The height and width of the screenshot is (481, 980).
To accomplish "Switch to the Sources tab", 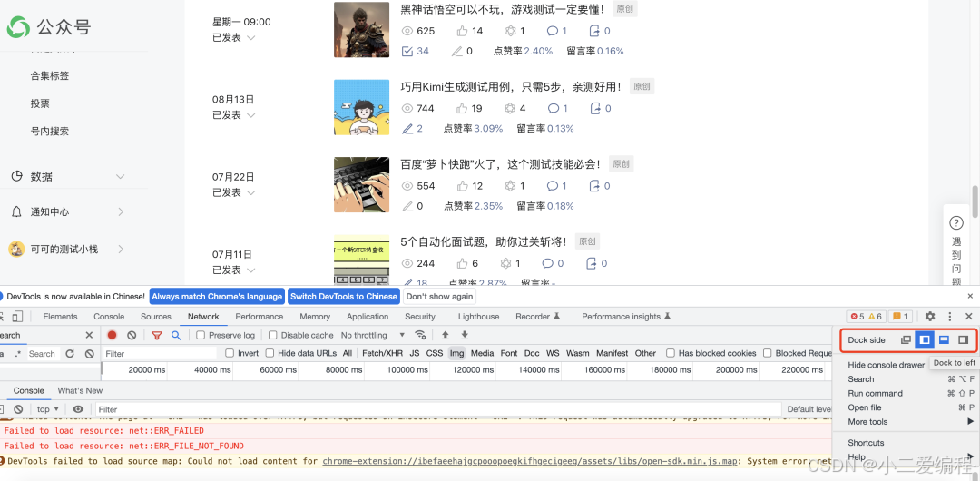I will tap(156, 317).
